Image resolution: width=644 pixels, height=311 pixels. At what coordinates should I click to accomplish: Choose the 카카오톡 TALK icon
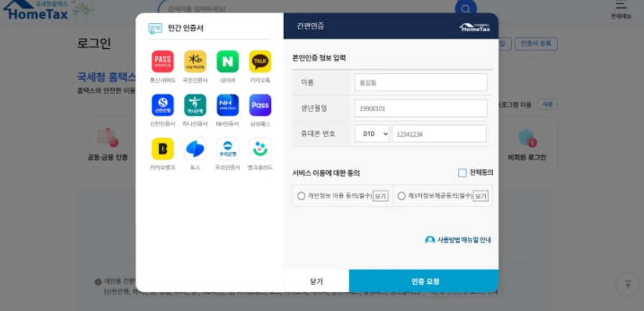[260, 62]
